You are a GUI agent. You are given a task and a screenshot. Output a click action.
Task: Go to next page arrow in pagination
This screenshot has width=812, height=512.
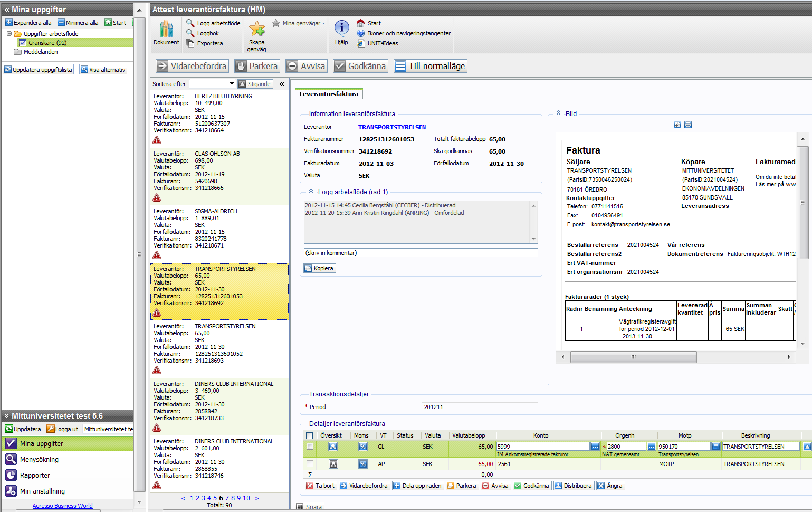(x=257, y=498)
